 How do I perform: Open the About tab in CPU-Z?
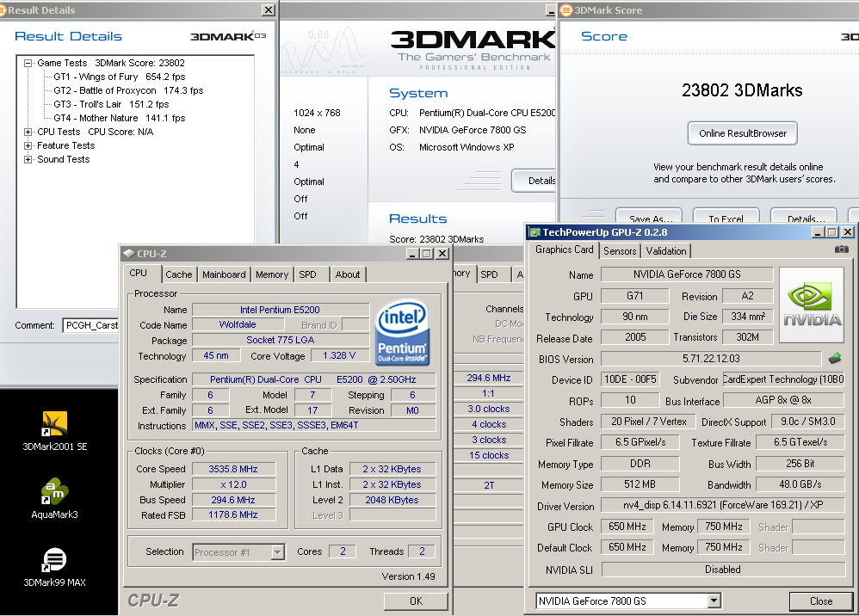[x=348, y=274]
